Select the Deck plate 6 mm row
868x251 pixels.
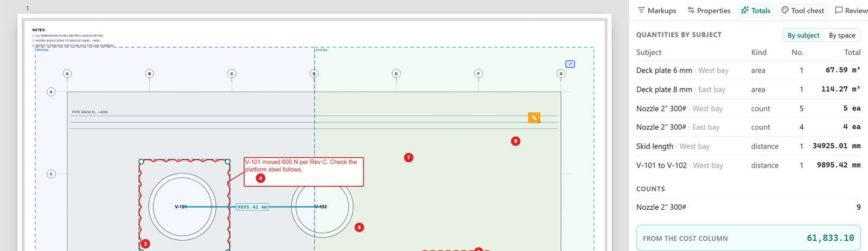pyautogui.click(x=749, y=70)
